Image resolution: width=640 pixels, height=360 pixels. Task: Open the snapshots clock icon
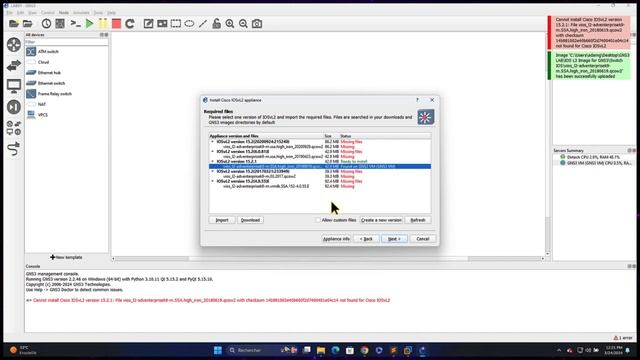46,24
